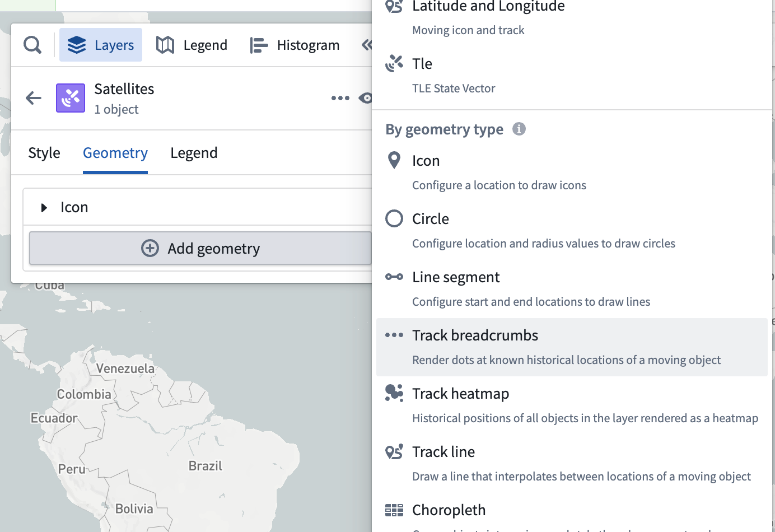Go back using the left arrow
The height and width of the screenshot is (532, 775).
[34, 98]
